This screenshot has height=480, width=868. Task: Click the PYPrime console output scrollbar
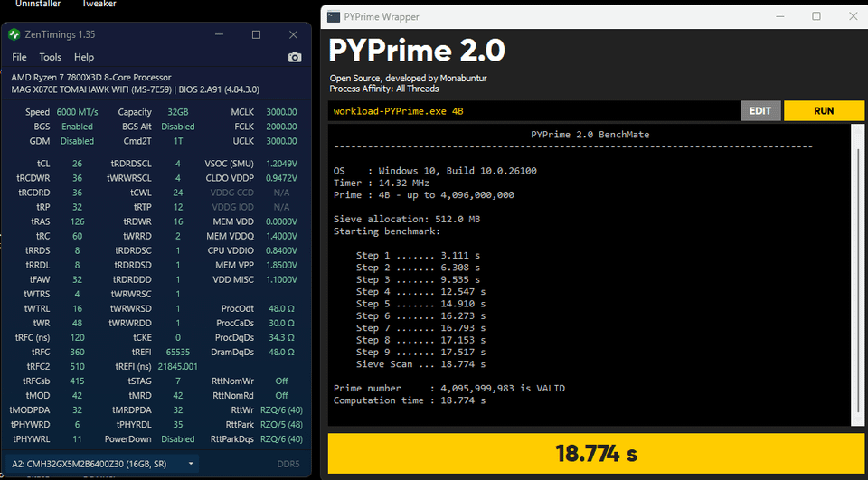[857, 275]
